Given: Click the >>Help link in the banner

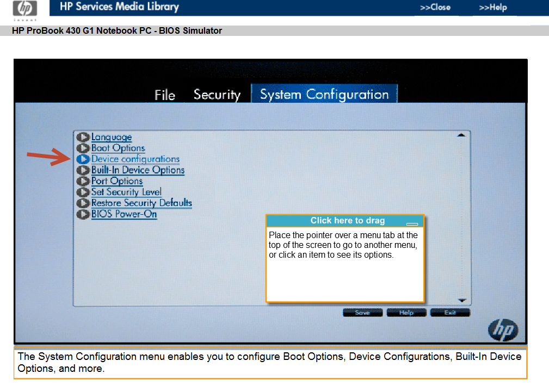Looking at the screenshot, I should tap(492, 8).
